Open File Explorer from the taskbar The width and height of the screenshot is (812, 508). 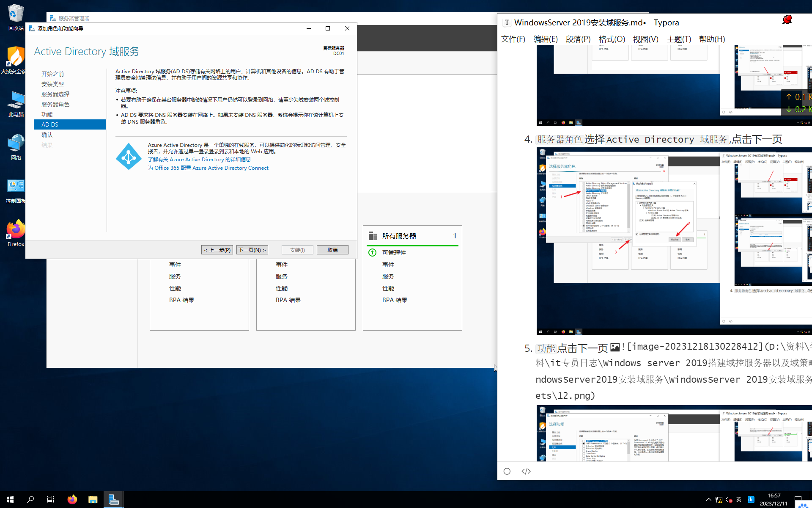click(93, 500)
